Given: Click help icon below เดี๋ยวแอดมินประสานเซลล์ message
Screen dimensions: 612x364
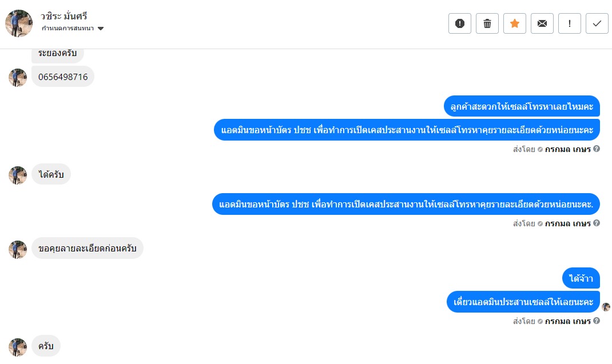Looking at the screenshot, I should 597,321.
